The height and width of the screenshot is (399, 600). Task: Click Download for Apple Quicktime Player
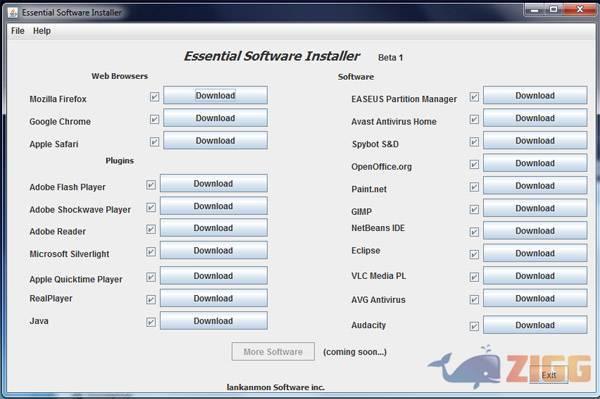[x=214, y=275]
